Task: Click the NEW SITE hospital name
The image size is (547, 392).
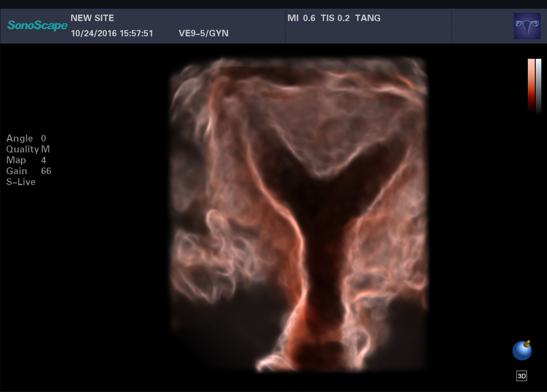Action: pyautogui.click(x=92, y=18)
